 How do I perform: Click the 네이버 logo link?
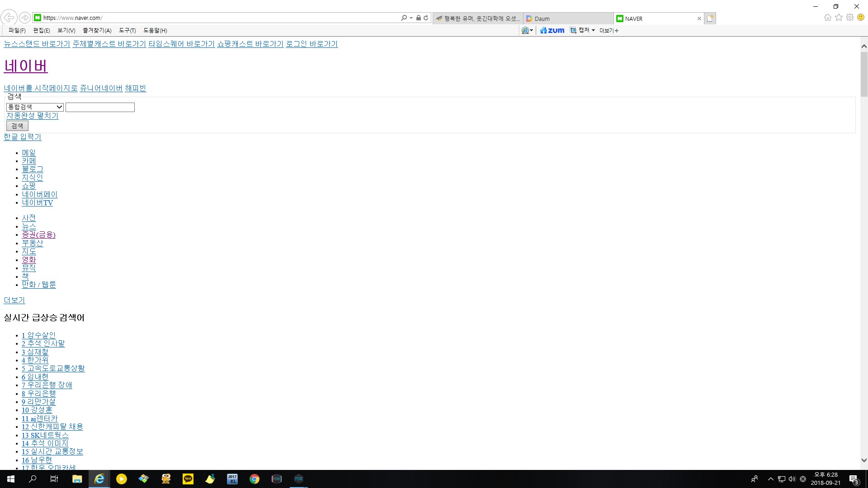click(26, 66)
